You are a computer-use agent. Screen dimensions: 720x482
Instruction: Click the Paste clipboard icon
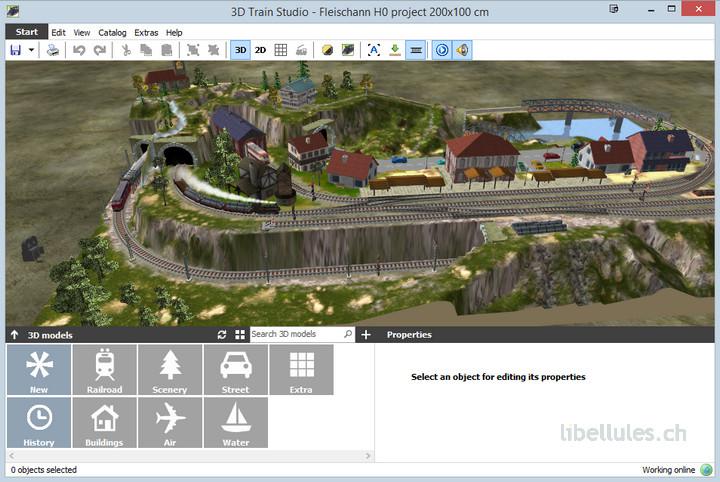coord(167,50)
